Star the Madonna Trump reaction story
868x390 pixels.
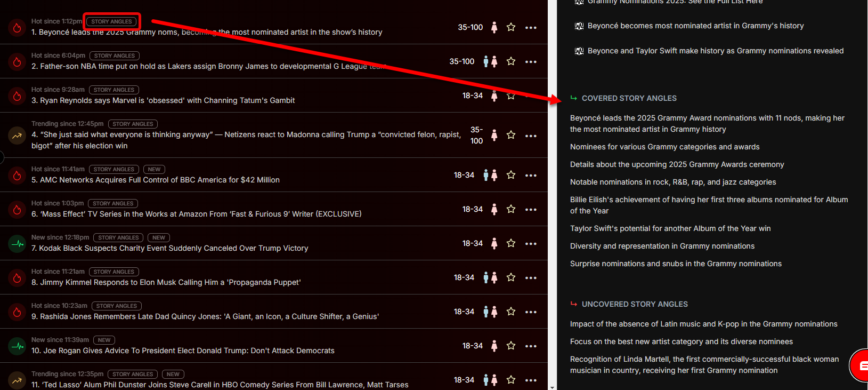pyautogui.click(x=511, y=135)
